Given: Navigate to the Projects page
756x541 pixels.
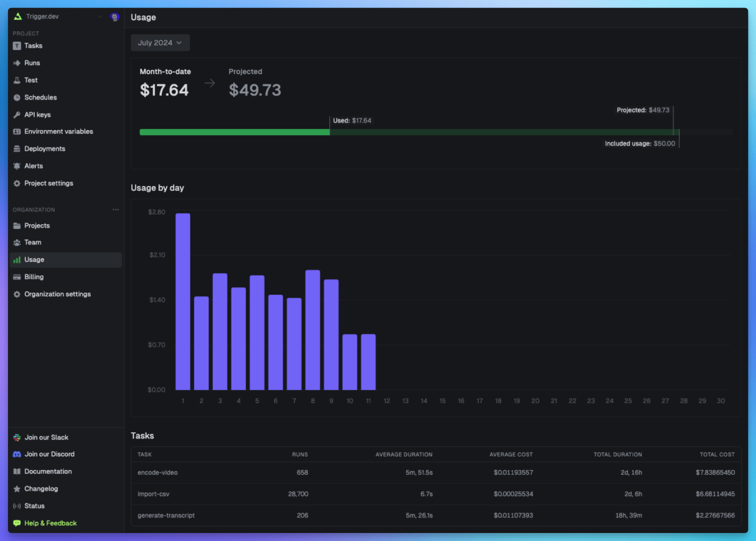Looking at the screenshot, I should [37, 226].
